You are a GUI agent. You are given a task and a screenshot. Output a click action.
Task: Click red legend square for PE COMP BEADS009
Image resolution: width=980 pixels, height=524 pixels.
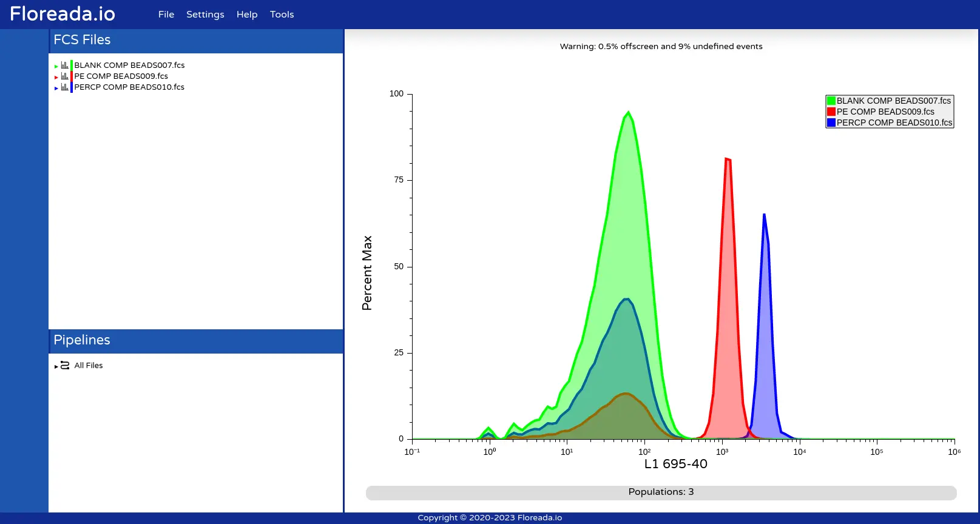tap(831, 112)
